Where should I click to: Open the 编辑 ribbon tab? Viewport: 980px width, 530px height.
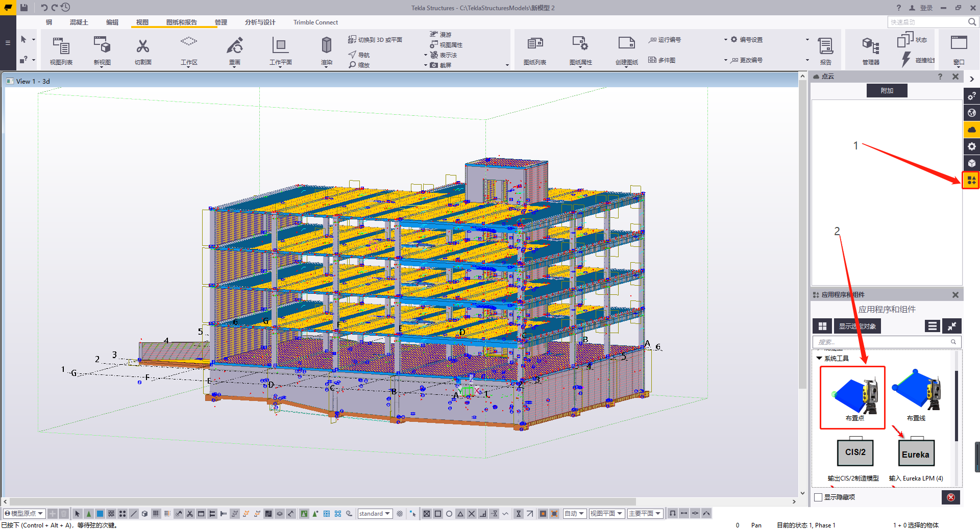[112, 22]
